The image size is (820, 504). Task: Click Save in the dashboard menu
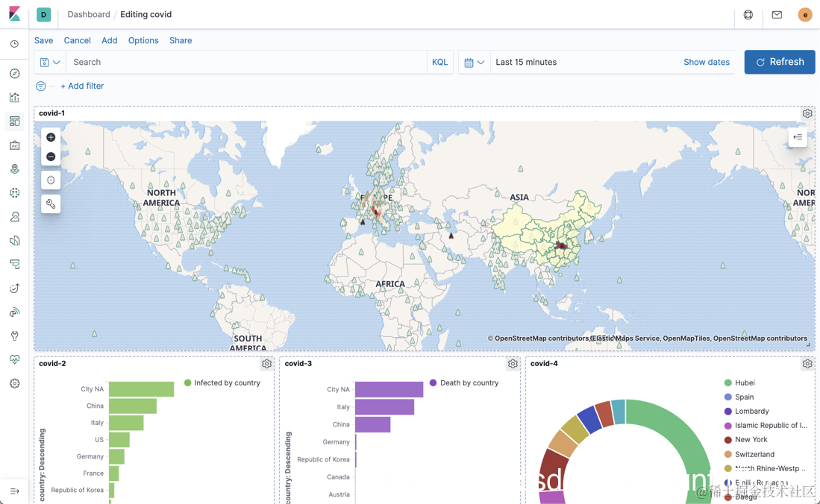(43, 40)
